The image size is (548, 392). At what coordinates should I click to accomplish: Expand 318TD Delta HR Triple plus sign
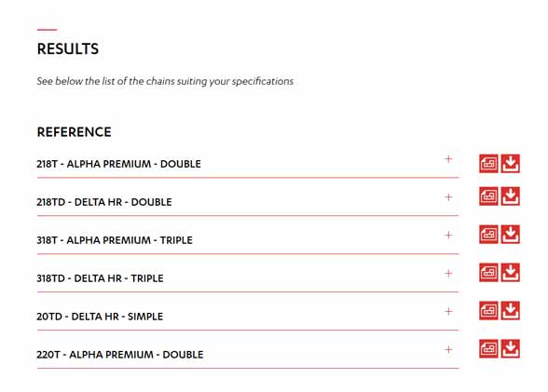tap(448, 274)
